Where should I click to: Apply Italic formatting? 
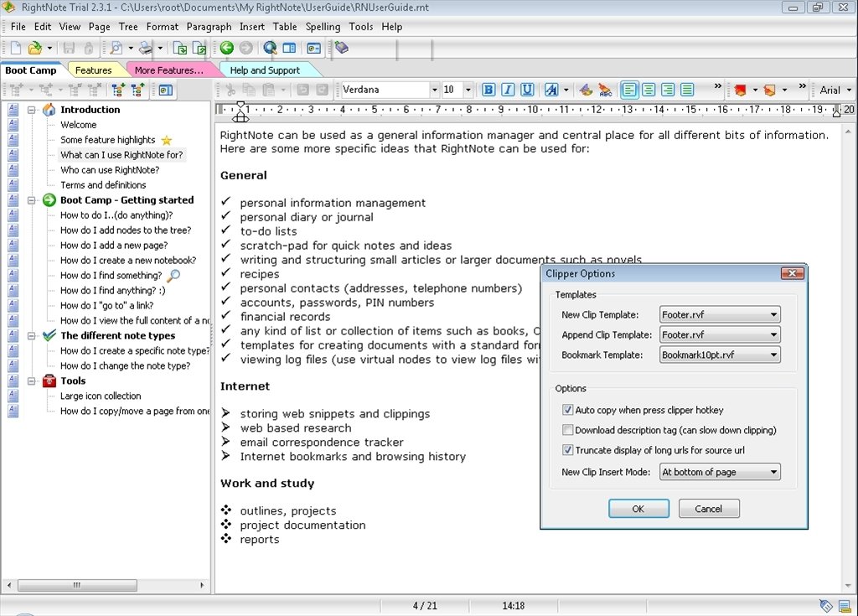tap(508, 90)
